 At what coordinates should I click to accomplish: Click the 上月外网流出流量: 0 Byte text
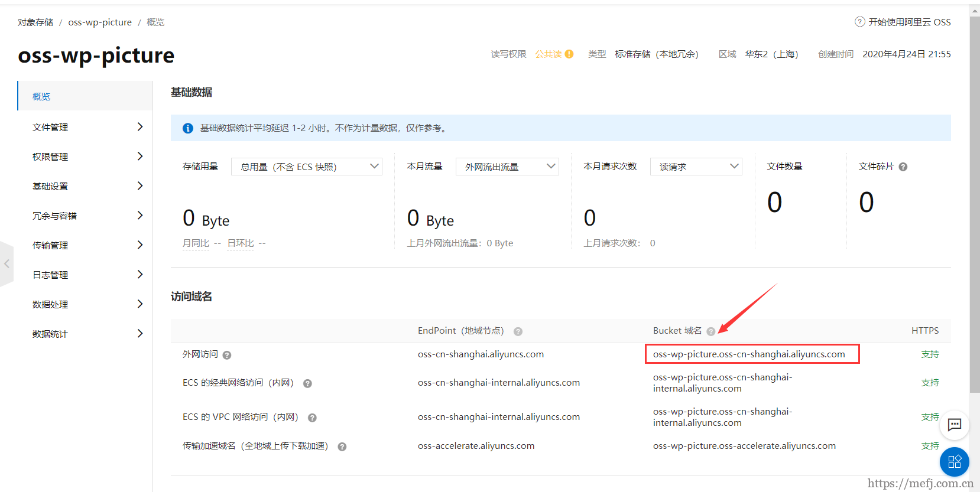[x=460, y=243]
